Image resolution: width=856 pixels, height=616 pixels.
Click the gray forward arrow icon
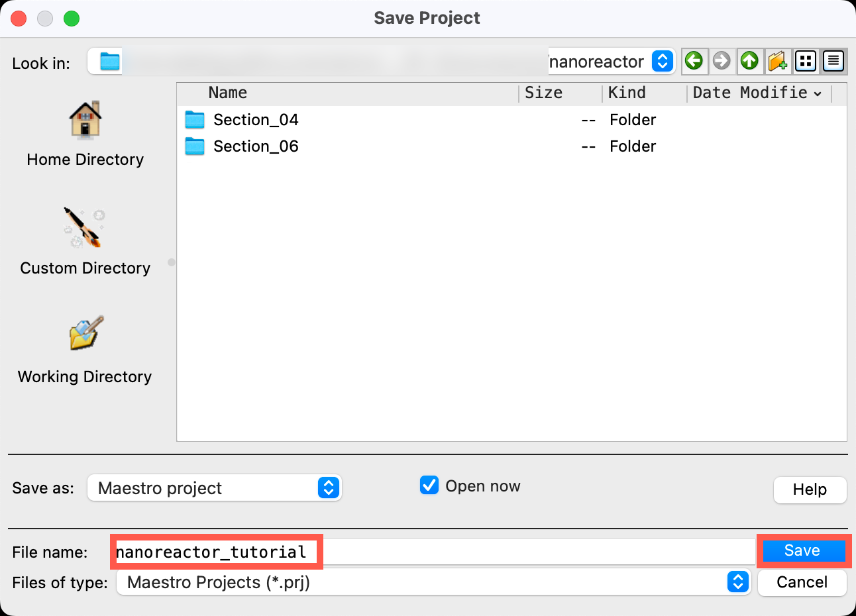pyautogui.click(x=722, y=62)
